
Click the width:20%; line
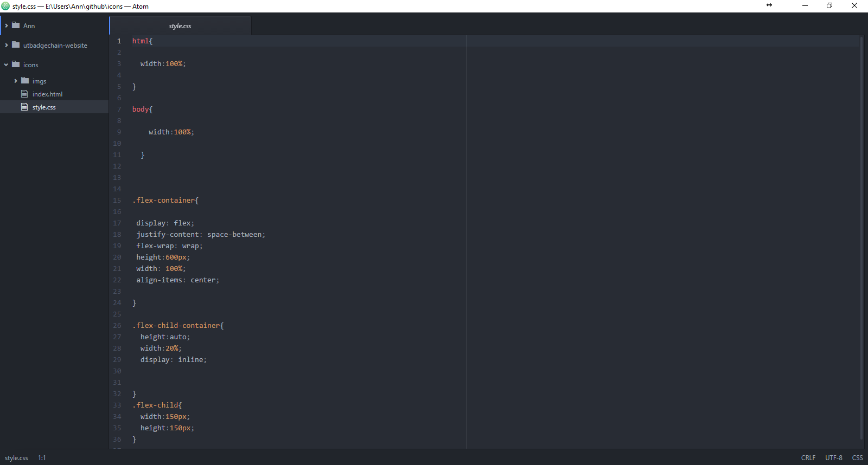[161, 348]
